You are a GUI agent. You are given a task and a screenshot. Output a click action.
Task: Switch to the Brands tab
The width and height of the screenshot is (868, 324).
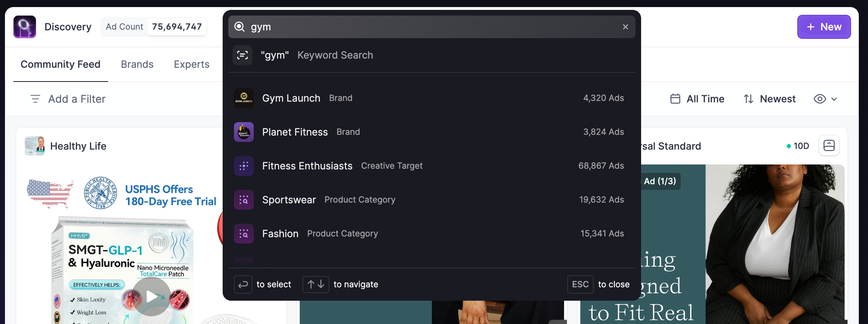[x=137, y=64]
